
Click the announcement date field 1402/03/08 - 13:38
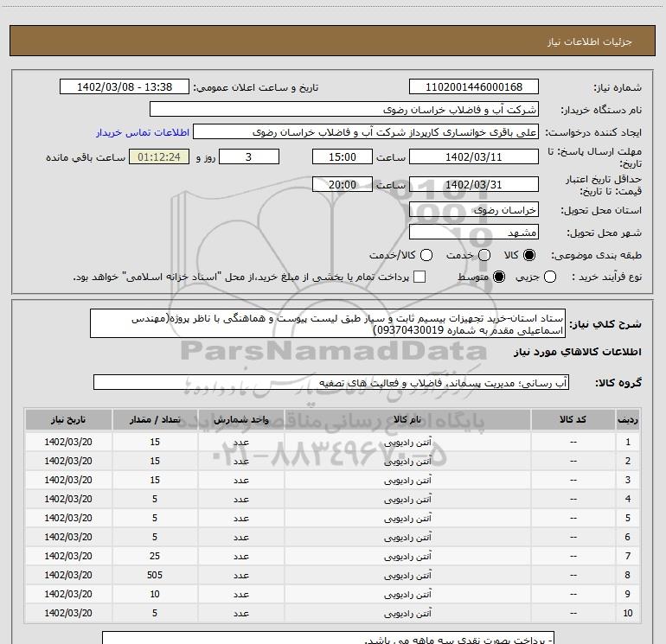[x=125, y=86]
